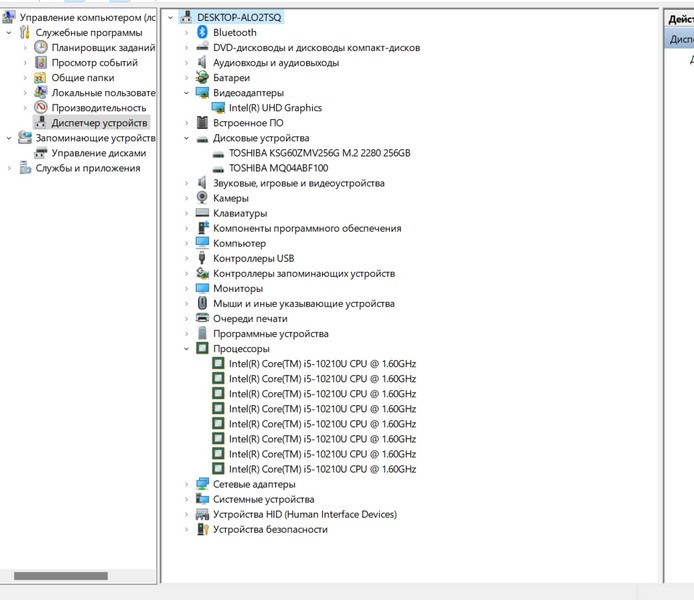Collapse the Служебные программы node

click(9, 33)
